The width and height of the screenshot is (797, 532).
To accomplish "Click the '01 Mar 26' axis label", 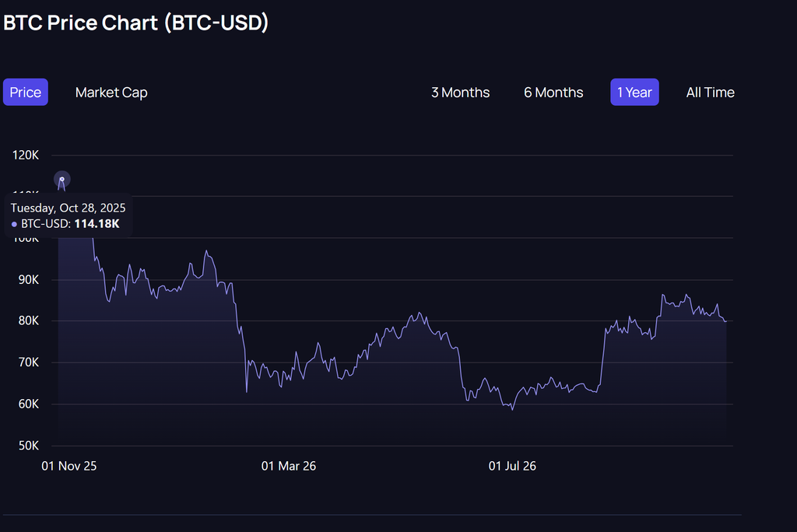I will 289,466.
